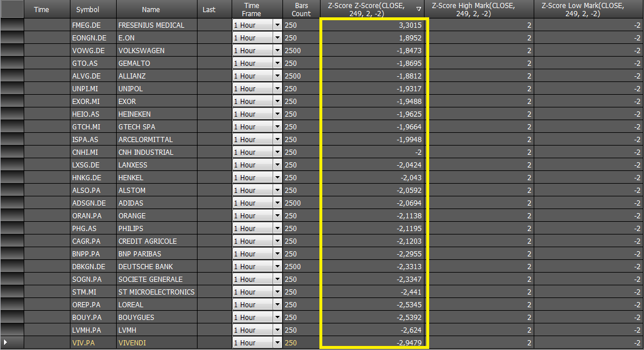Click the sort arrow in Z-Score column header
644x350 pixels.
[419, 9]
